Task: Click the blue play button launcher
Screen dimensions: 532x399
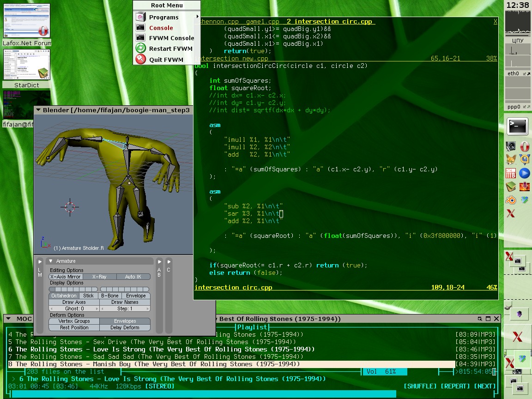Action: [x=525, y=173]
